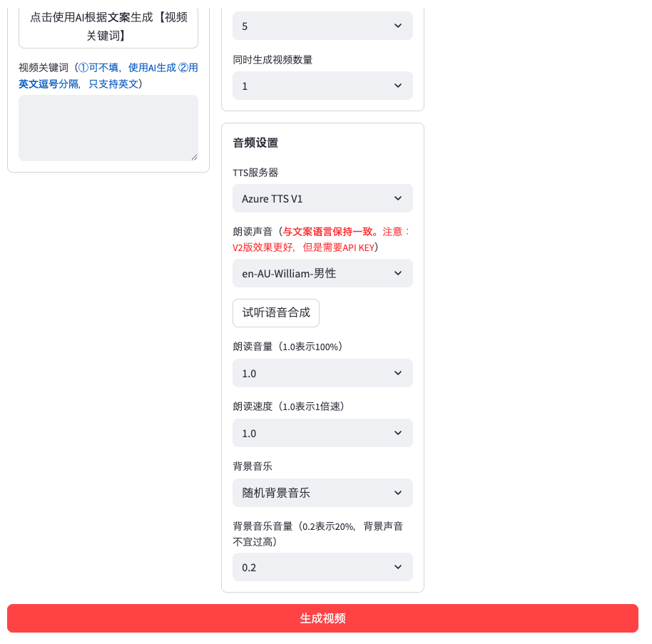The width and height of the screenshot is (652, 644).
Task: Click the arrow icon of 随机背景音乐 selector
Action: 398,493
